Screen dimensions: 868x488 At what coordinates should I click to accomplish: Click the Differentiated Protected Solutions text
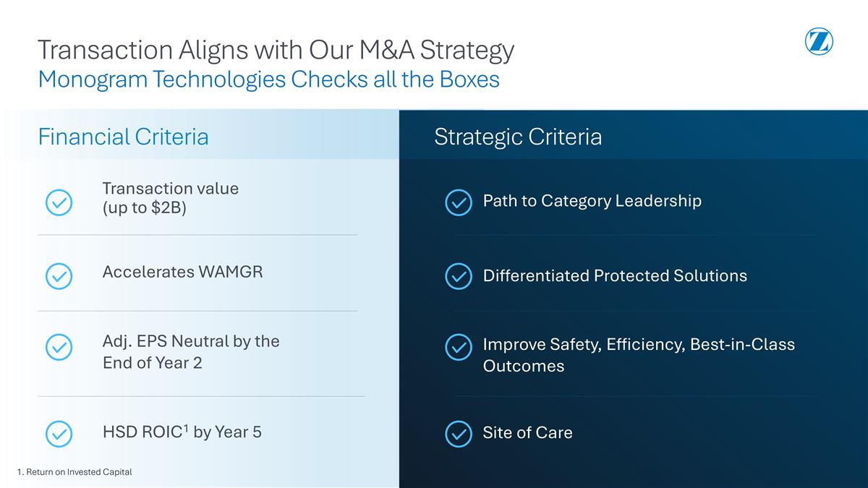coord(615,275)
